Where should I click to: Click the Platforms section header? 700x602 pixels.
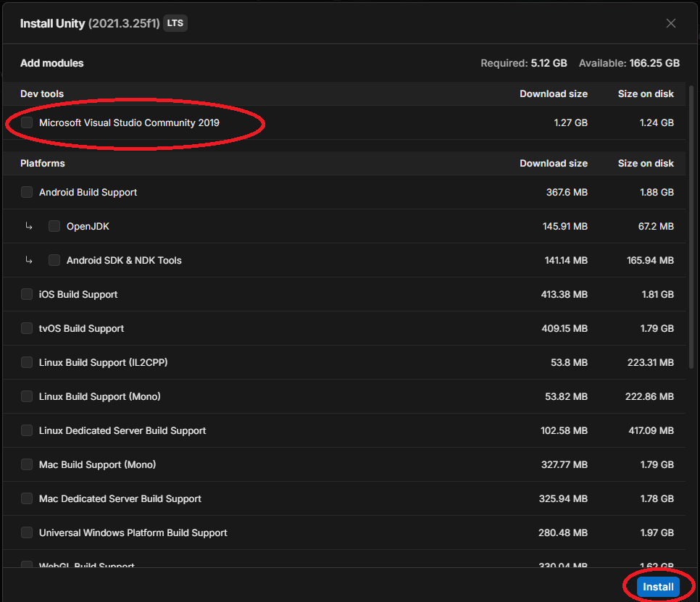pyautogui.click(x=43, y=163)
